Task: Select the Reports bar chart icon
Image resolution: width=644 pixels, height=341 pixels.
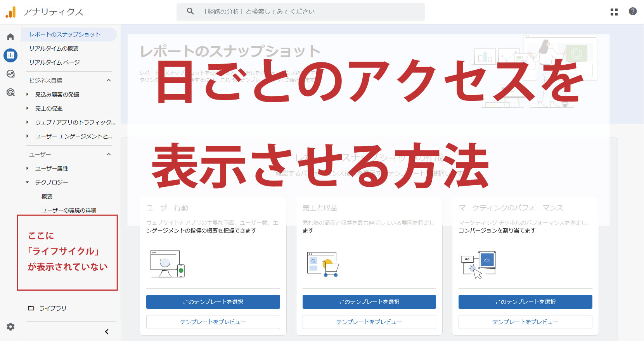Action: [10, 55]
